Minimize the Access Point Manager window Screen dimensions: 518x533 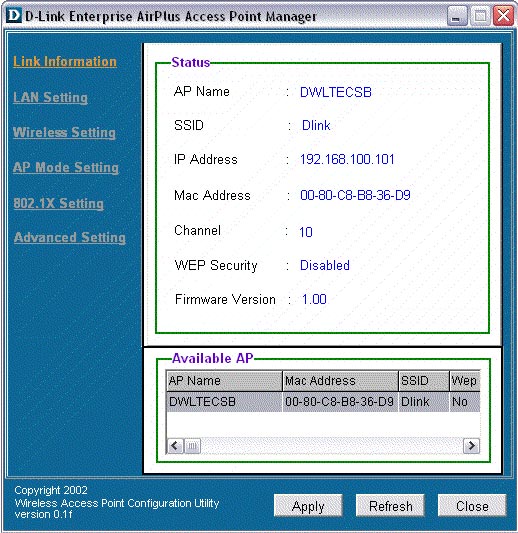click(x=456, y=16)
